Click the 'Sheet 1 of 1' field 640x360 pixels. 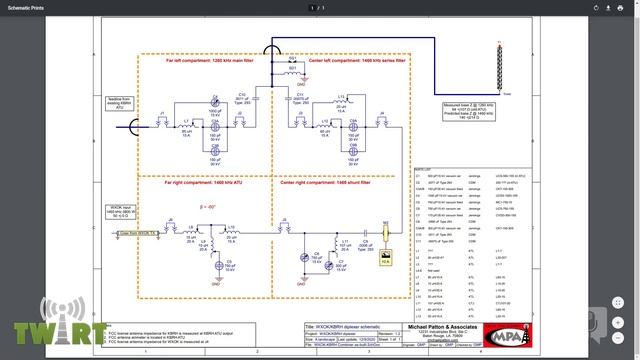pyautogui.click(x=389, y=339)
